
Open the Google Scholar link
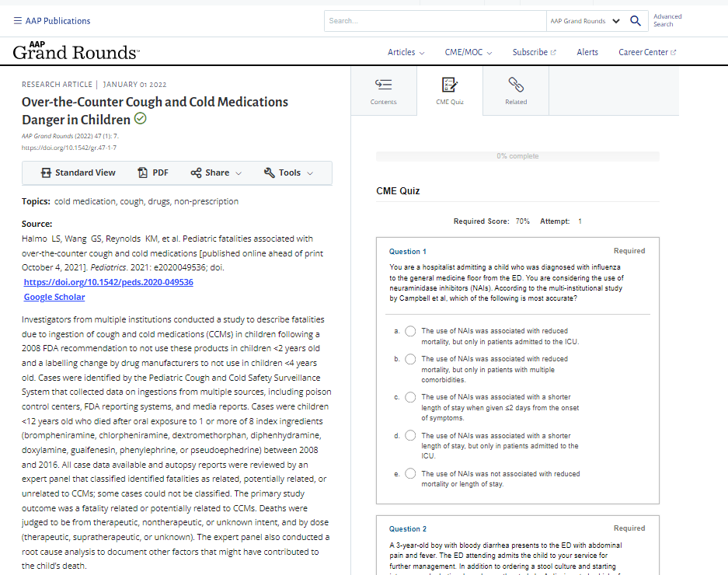coord(54,297)
